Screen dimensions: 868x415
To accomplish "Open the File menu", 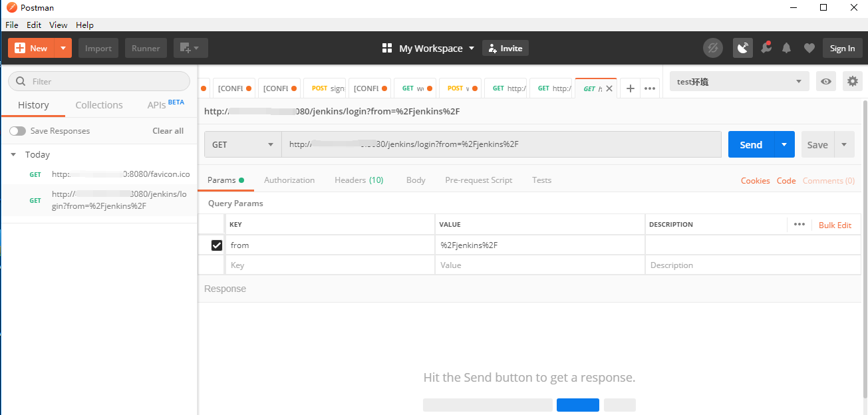I will click(x=12, y=25).
